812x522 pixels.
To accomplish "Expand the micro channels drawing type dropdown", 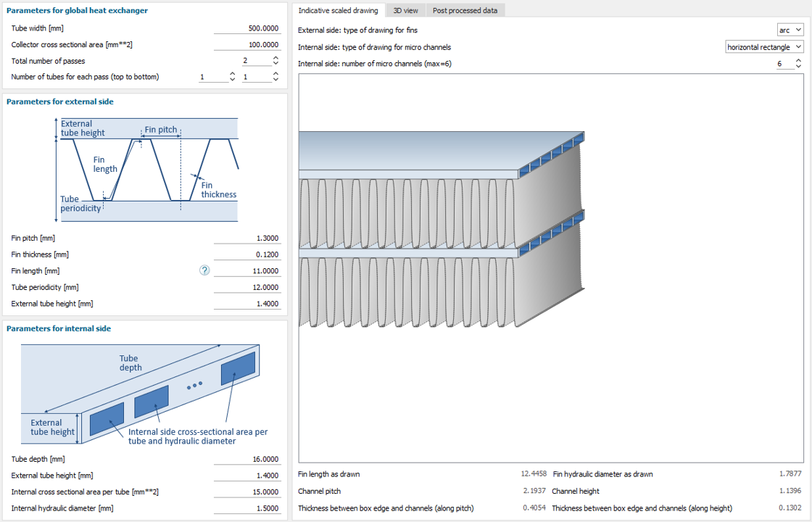I will (765, 46).
